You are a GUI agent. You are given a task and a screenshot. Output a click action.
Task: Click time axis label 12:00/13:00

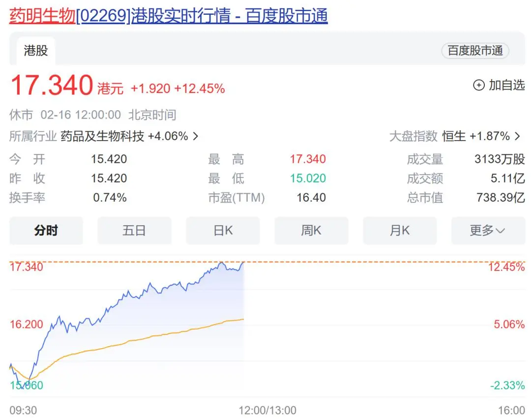point(267,411)
